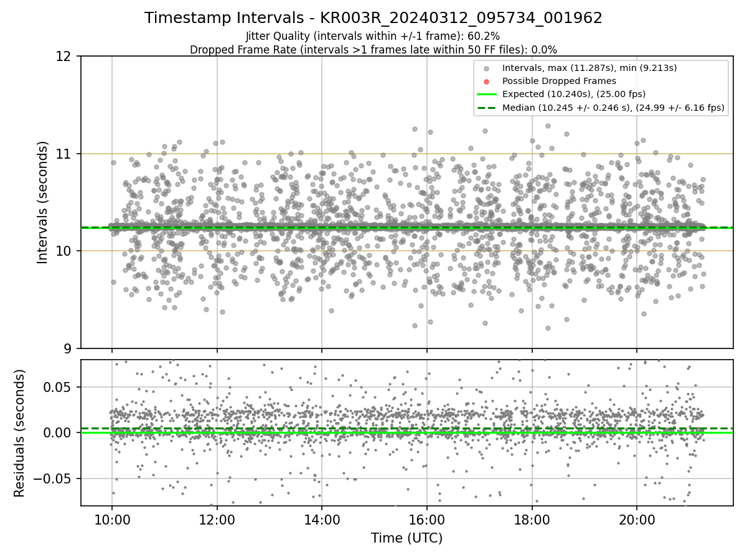Click the '12:00' x-axis tick label
Viewport: 747px width, 560px height.
click(217, 520)
